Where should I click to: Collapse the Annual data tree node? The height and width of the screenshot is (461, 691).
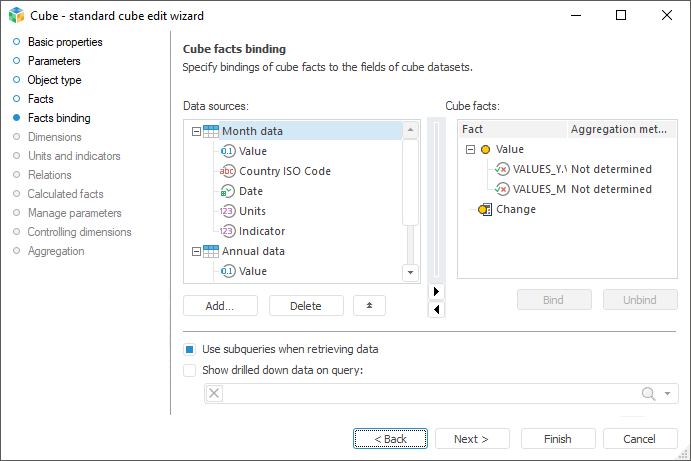point(194,251)
